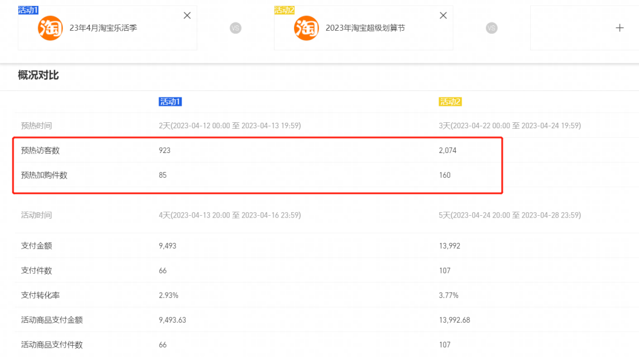639x364 pixels.
Task: Add another activity with the plus icon
Action: (619, 28)
